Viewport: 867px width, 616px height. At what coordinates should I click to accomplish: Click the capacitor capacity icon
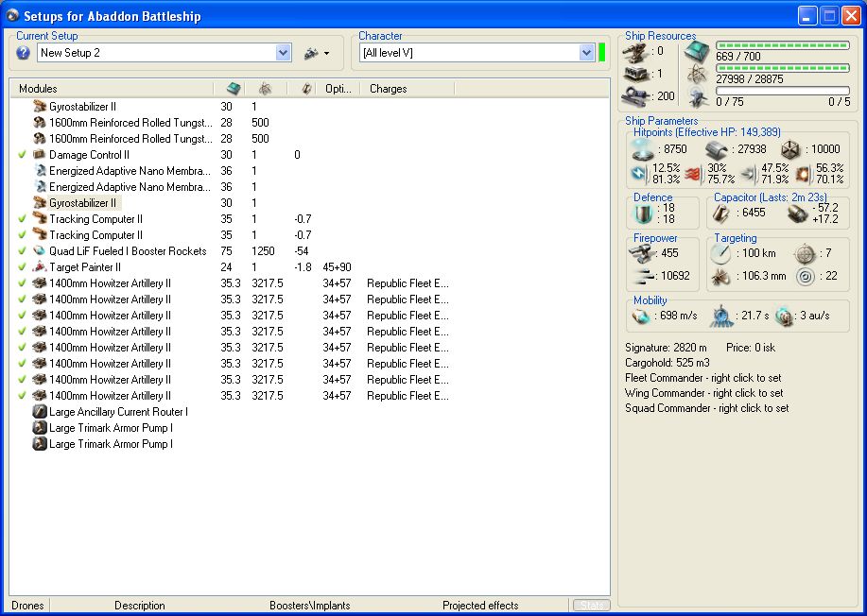coord(721,214)
